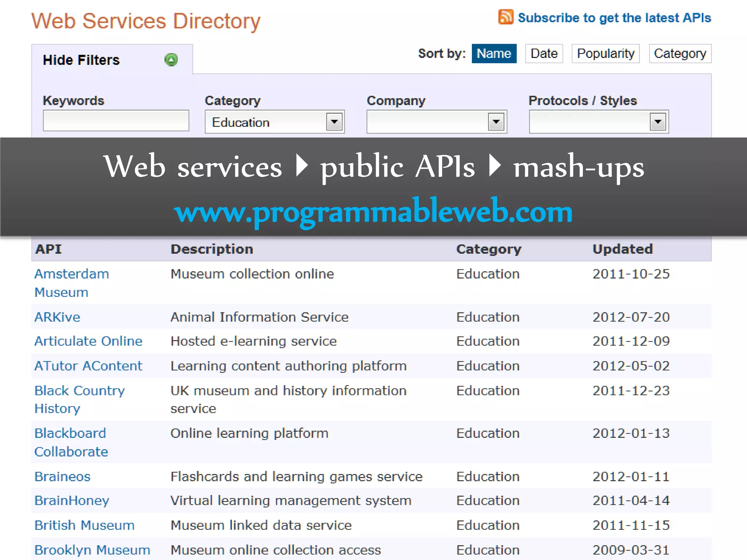Sort the directory by Category
Viewport: 747px width, 560px height.
680,54
